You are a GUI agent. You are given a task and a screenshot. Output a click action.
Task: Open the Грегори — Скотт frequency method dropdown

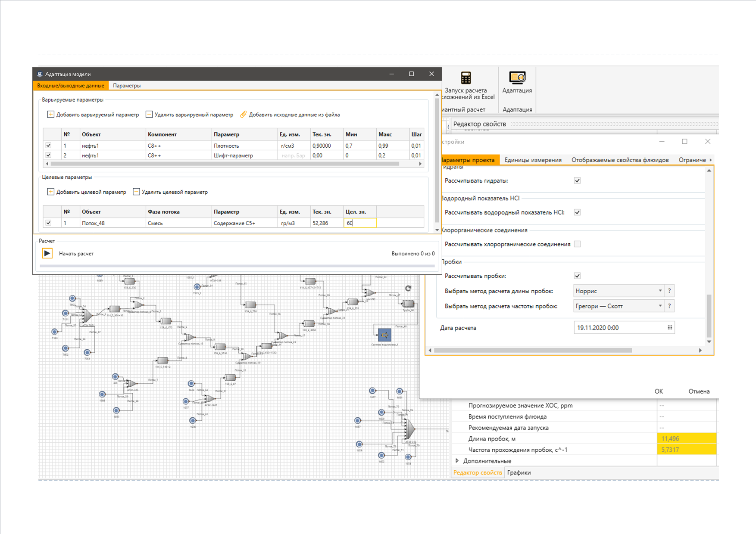click(619, 306)
